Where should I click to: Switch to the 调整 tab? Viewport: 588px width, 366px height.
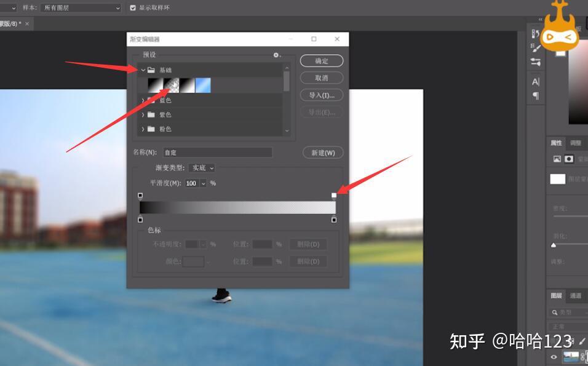coord(575,143)
